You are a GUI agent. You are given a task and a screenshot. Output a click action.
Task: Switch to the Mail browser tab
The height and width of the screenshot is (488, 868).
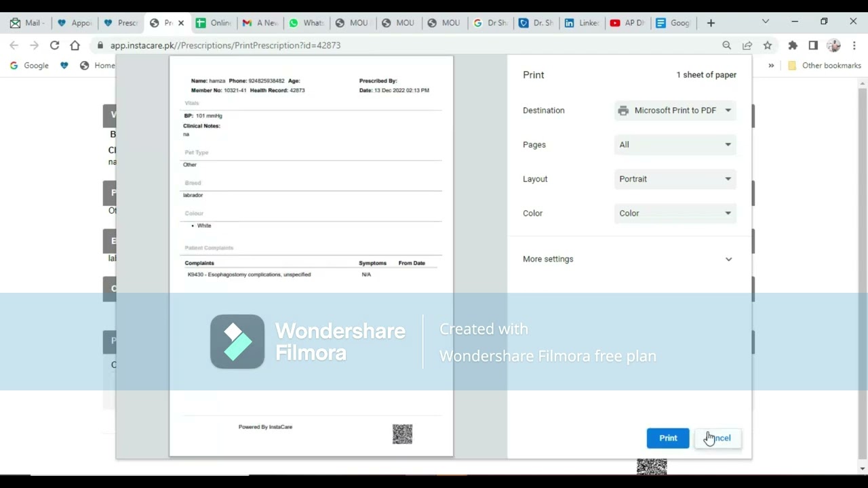[26, 22]
